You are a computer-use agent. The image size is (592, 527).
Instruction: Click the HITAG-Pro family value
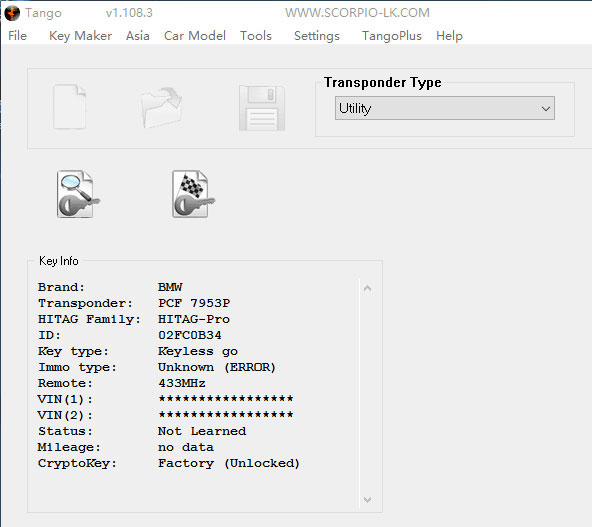[x=194, y=319]
